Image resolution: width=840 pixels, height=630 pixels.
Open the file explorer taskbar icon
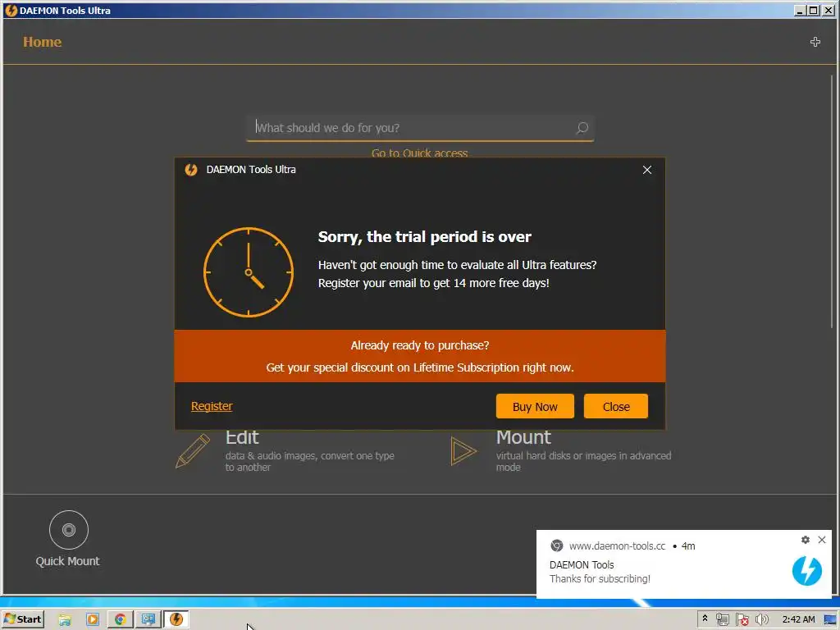(65, 620)
